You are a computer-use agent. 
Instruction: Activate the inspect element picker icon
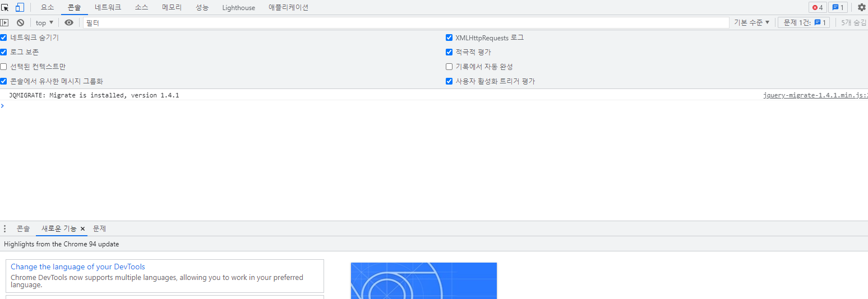5,7
